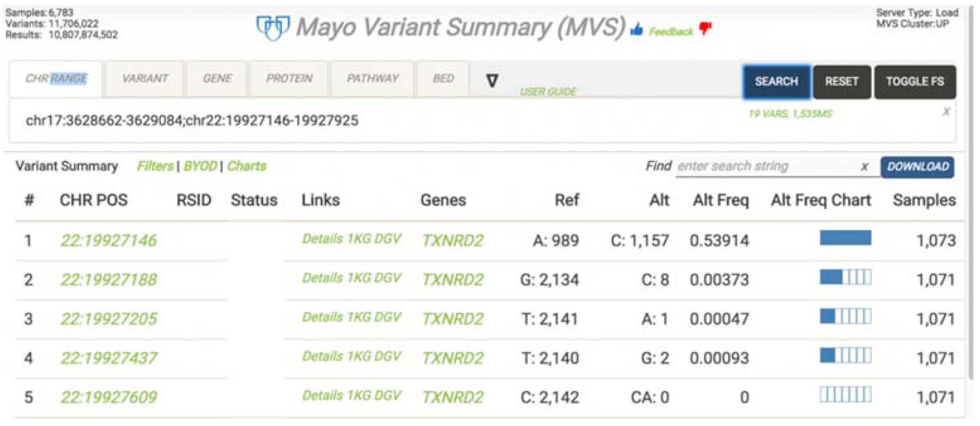980x426 pixels.
Task: Click the Find search string field
Action: tap(766, 167)
